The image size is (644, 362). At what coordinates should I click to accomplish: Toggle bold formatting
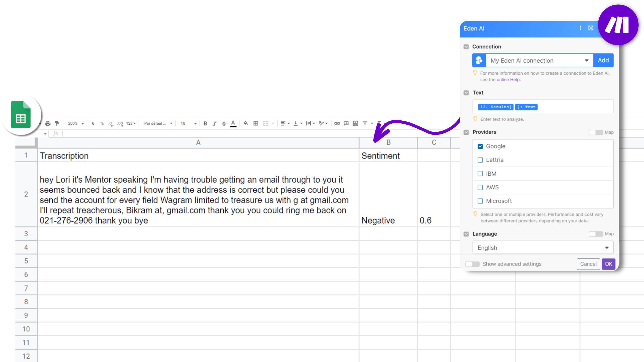[x=205, y=123]
